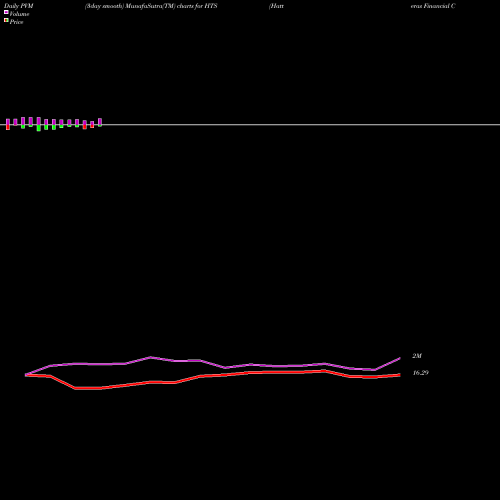Click the last magenta bar in the bar series
This screenshot has height=500, width=500.
tap(100, 122)
